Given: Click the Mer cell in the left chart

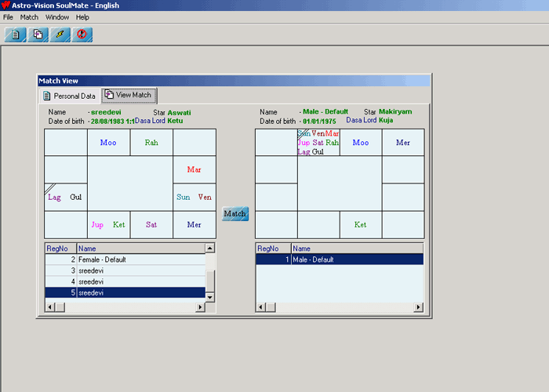Looking at the screenshot, I should point(195,225).
